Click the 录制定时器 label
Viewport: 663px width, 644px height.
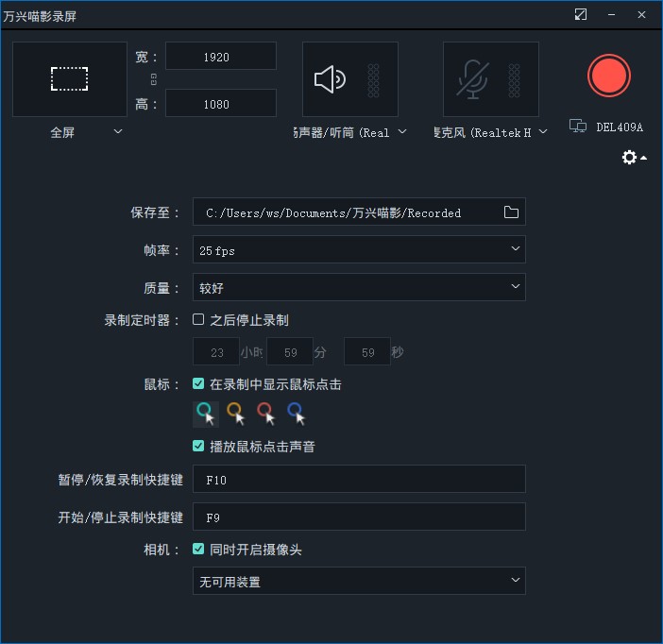142,320
